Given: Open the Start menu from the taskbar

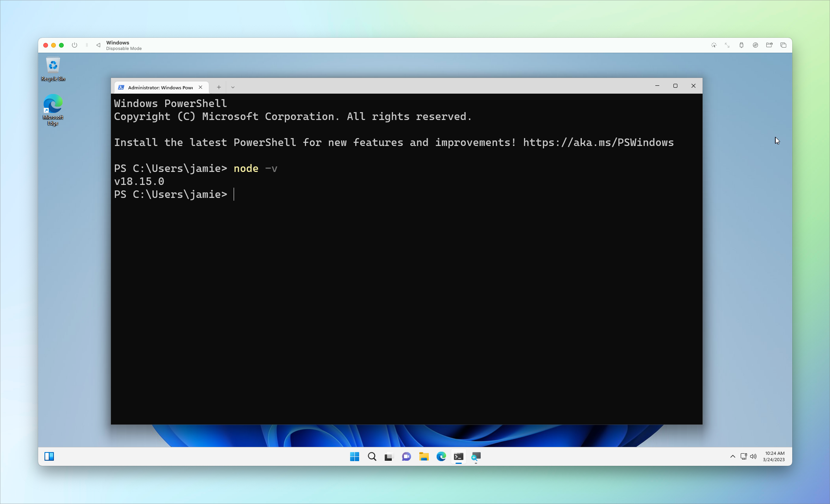Looking at the screenshot, I should (354, 456).
